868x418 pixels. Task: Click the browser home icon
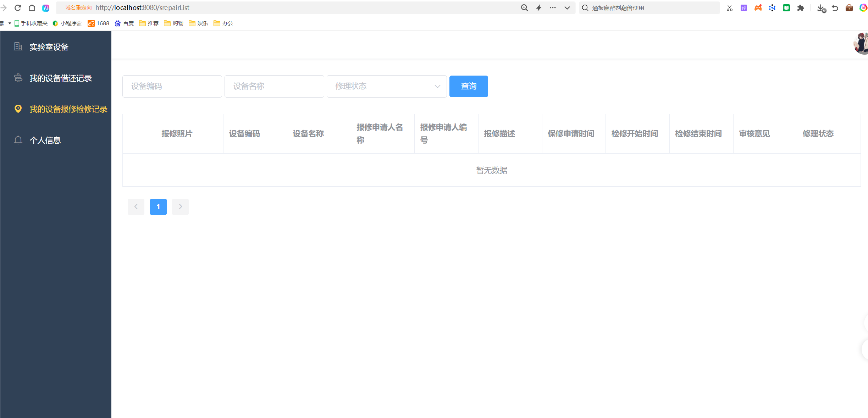(32, 8)
